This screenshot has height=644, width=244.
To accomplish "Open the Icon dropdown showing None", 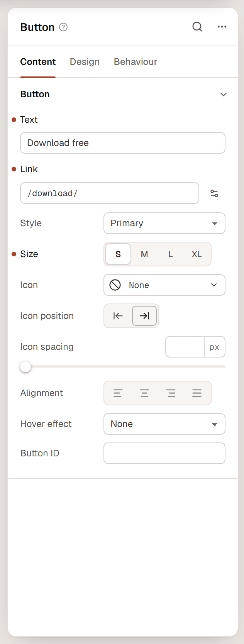I will click(x=164, y=285).
